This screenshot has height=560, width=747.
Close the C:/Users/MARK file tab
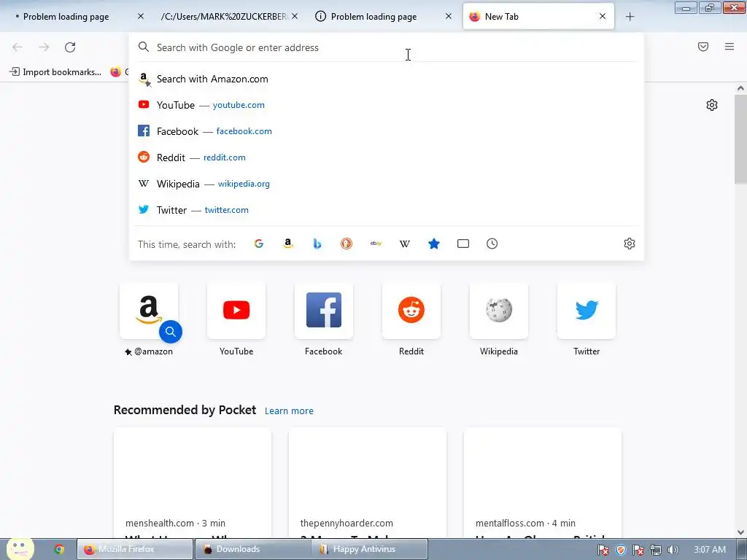click(x=295, y=16)
